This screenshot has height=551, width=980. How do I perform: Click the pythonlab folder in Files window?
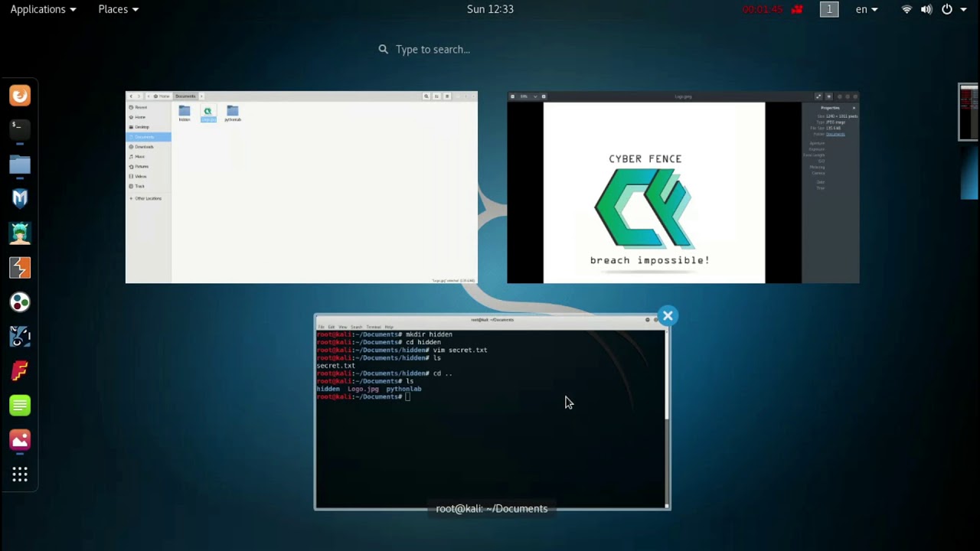(x=233, y=113)
